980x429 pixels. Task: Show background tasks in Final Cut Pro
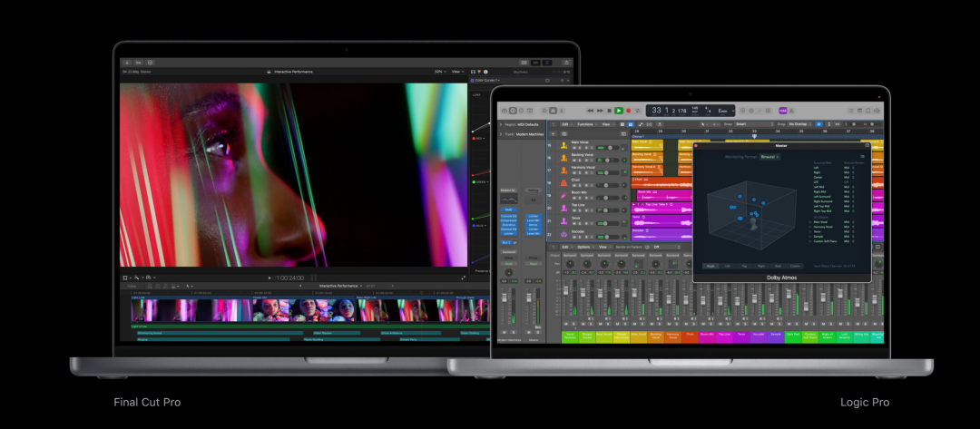pos(150,62)
